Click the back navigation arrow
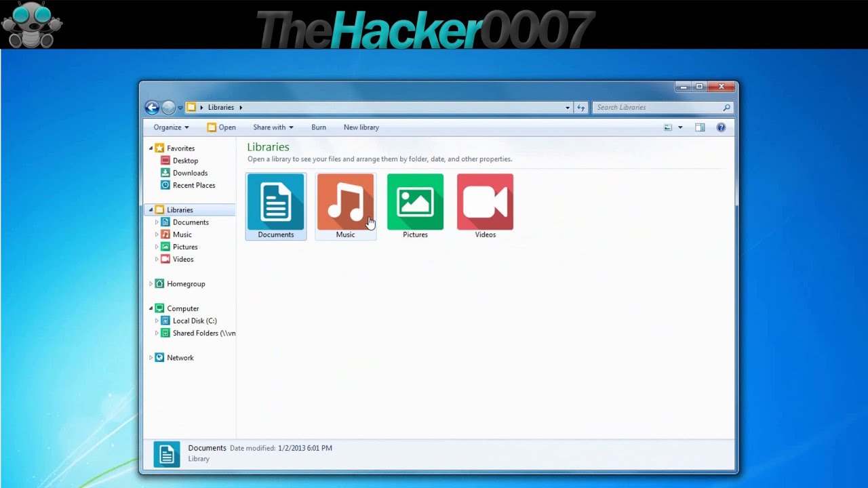 click(x=152, y=107)
